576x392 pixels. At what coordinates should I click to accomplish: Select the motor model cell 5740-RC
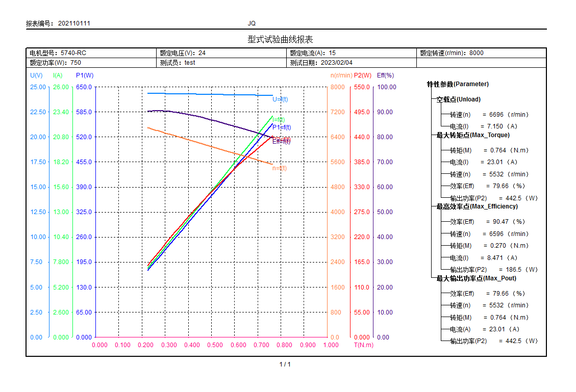click(x=73, y=53)
